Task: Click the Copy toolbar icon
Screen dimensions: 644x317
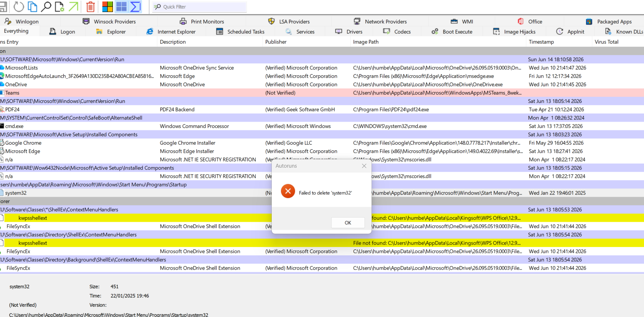Action: [32, 7]
